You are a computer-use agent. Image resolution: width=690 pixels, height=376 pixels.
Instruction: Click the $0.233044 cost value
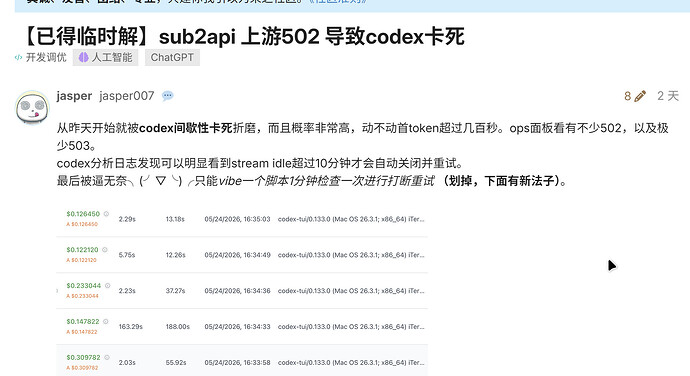[x=84, y=286]
